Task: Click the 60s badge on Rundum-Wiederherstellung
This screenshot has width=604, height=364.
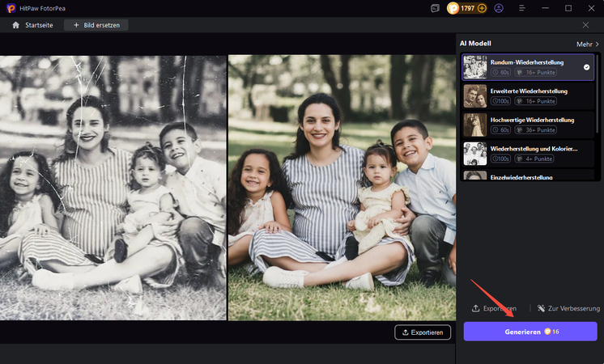Action: 500,72
